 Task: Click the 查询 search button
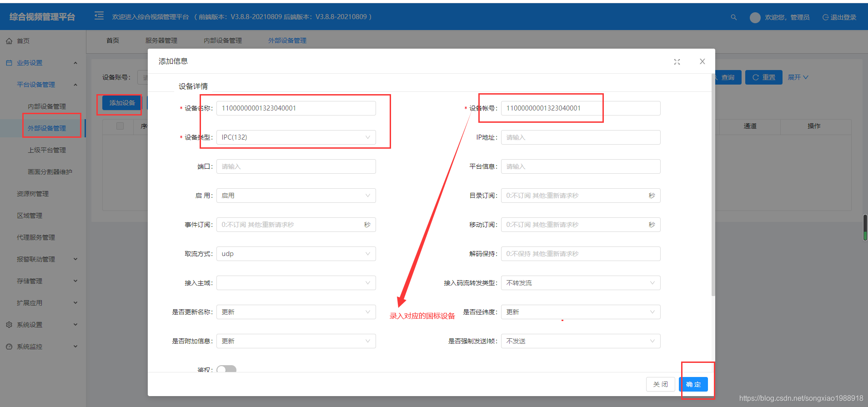(728, 77)
